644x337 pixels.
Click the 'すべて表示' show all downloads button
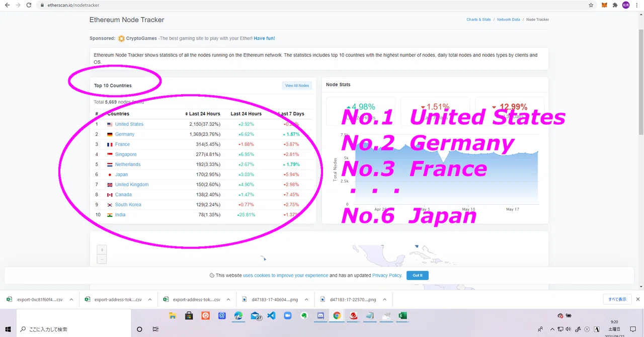[617, 299]
